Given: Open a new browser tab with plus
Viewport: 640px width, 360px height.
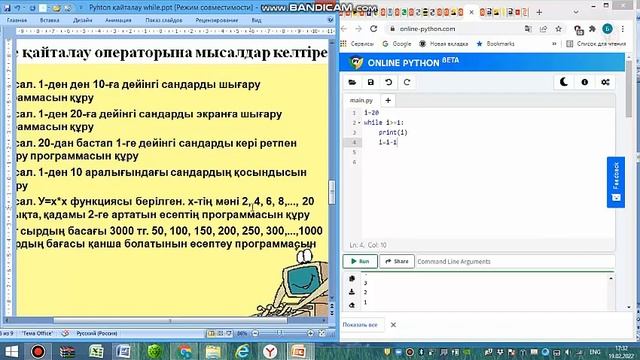Looking at the screenshot, I should [539, 12].
